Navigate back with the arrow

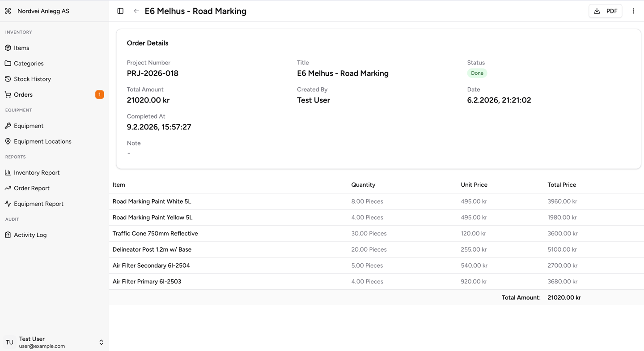coord(136,11)
